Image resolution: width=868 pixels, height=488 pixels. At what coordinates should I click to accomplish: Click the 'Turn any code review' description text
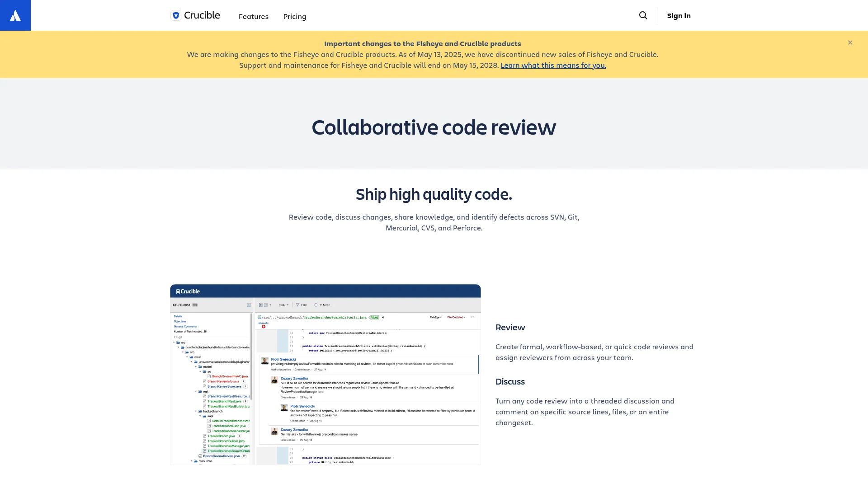click(585, 412)
